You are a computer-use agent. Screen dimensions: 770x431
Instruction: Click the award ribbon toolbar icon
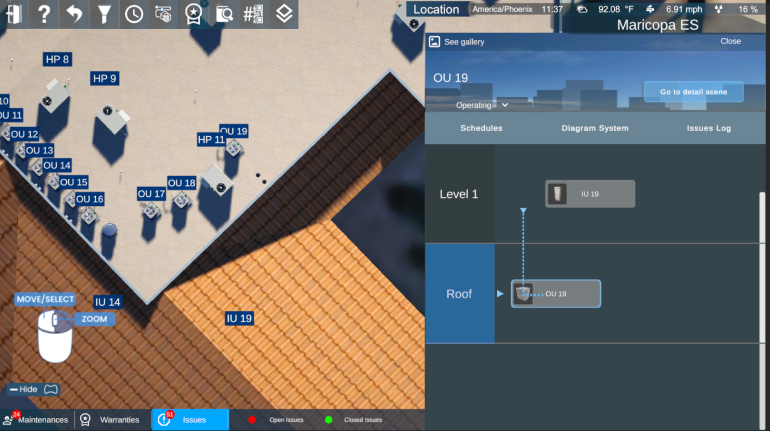point(193,14)
